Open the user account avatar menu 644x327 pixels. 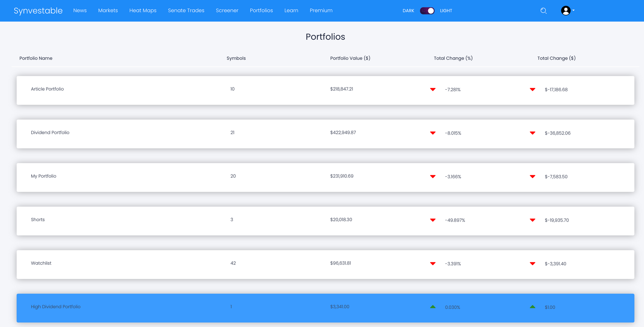(x=568, y=11)
